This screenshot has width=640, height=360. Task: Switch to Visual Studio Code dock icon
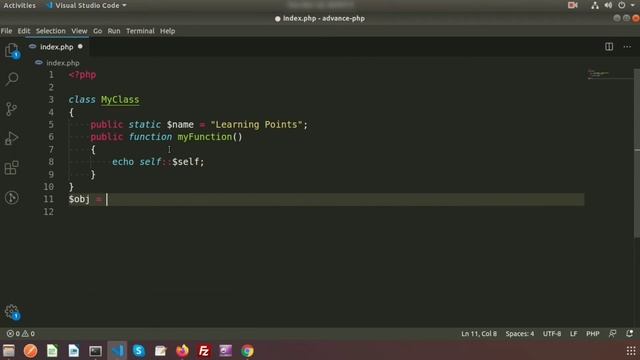click(x=118, y=351)
